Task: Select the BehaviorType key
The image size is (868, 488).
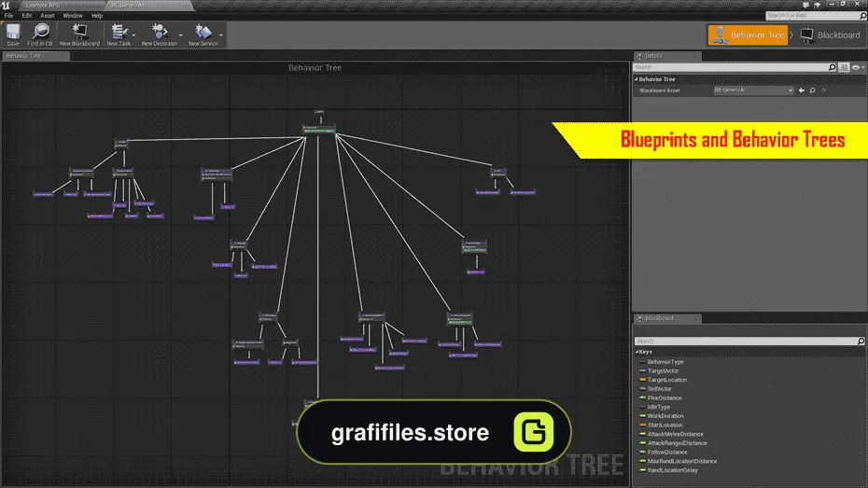Action: click(x=665, y=362)
